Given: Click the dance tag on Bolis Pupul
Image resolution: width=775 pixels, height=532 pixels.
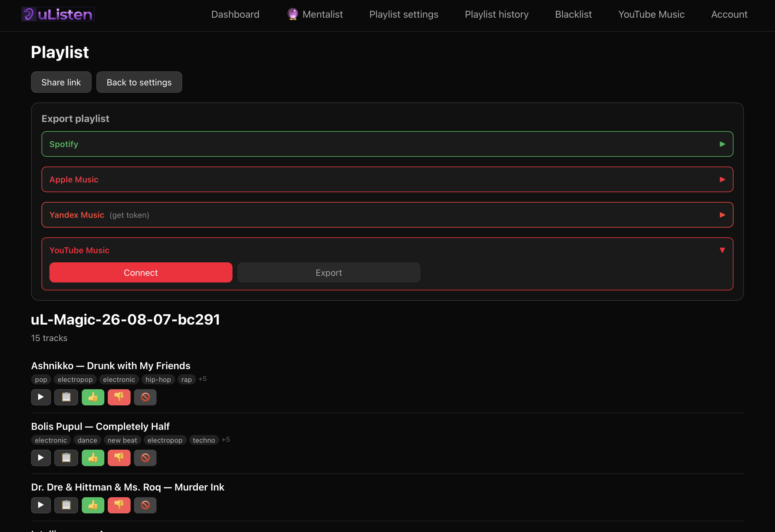Looking at the screenshot, I should [x=87, y=440].
